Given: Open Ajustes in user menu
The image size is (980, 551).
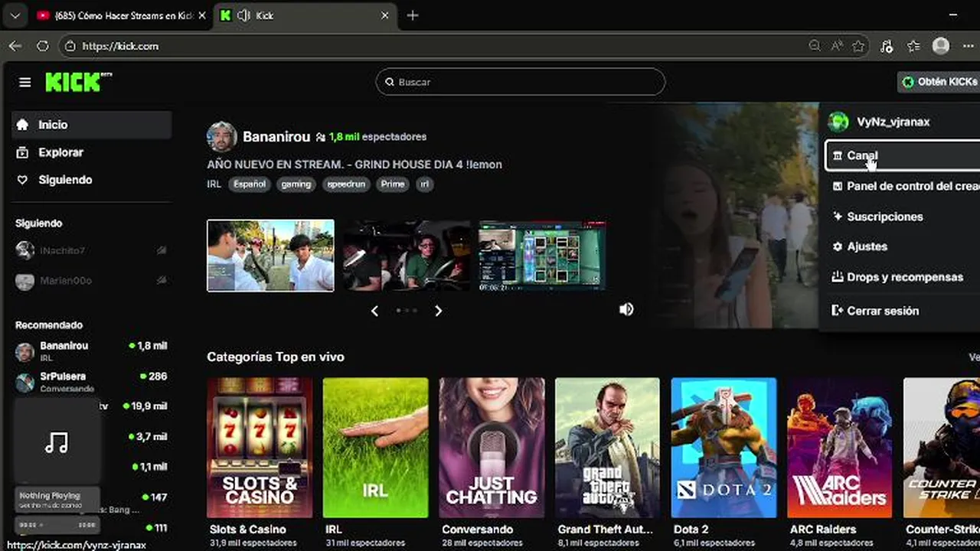Looking at the screenshot, I should [903, 246].
